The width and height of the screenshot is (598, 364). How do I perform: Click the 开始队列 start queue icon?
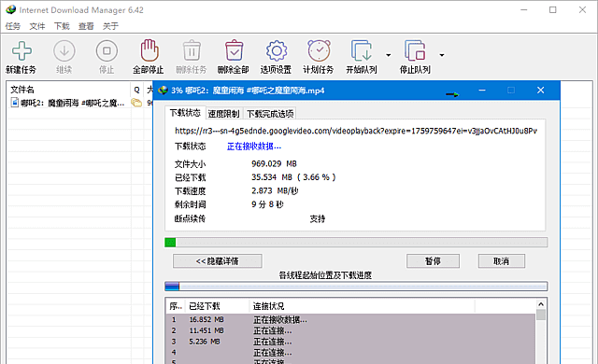pyautogui.click(x=362, y=50)
